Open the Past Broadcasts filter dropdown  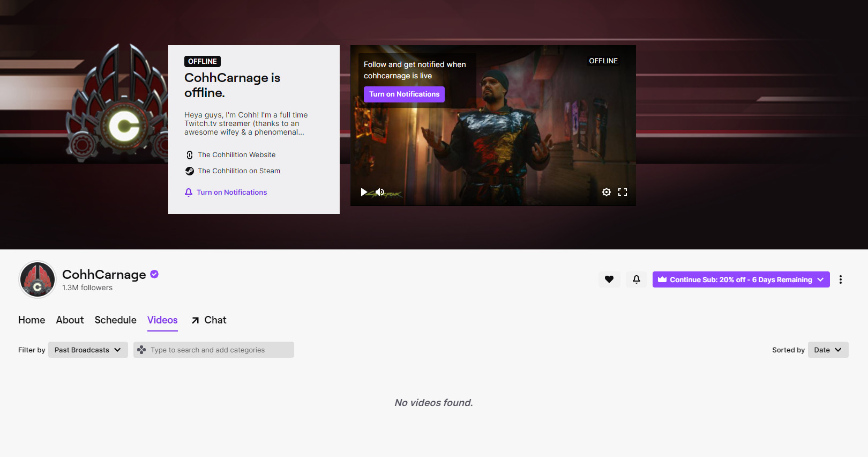[x=88, y=350]
